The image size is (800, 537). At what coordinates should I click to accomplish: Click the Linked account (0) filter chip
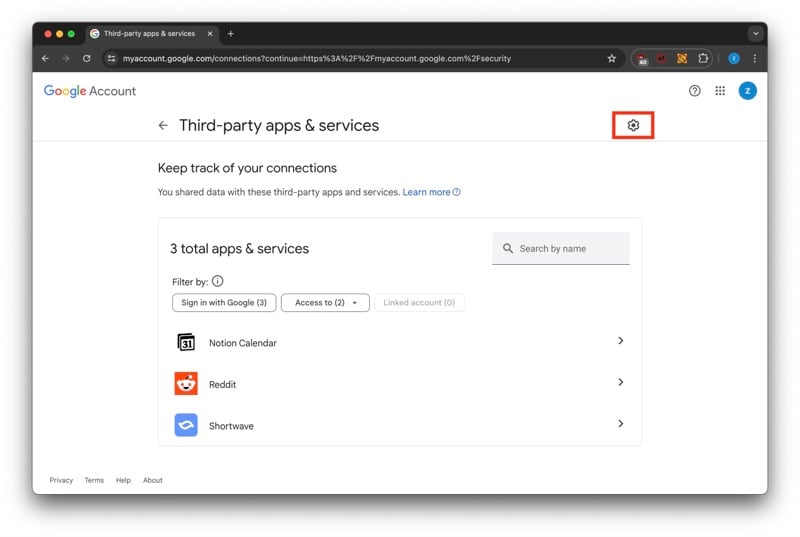click(x=419, y=302)
